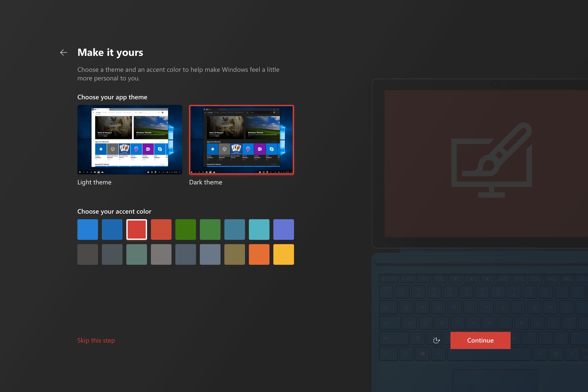Select the dark green accent color
588x392 pixels.
click(185, 230)
